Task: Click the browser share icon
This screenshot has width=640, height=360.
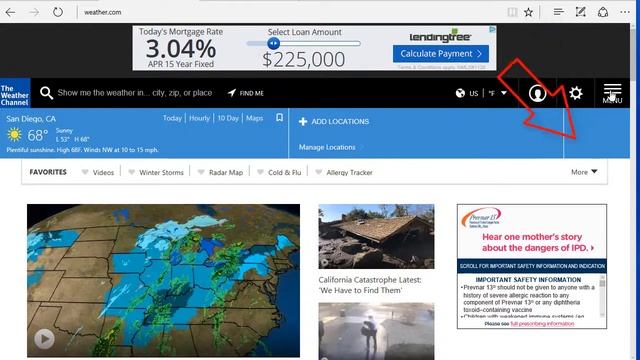Action: 603,12
